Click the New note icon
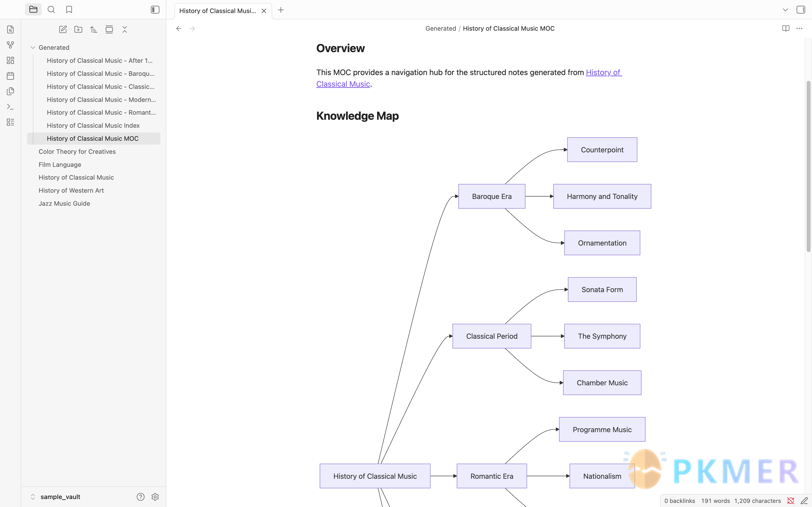Screen dimensions: 812x507 pyautogui.click(x=63, y=29)
